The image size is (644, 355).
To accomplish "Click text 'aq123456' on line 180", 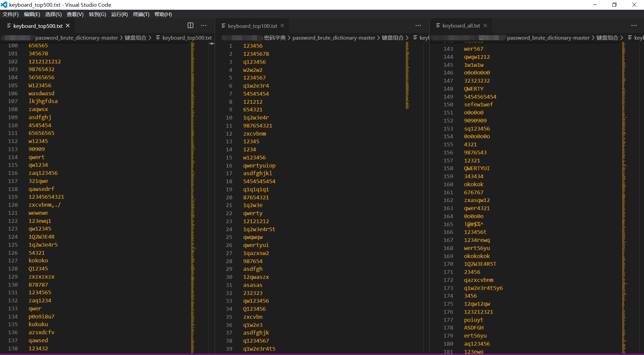I will pyautogui.click(x=477, y=344).
